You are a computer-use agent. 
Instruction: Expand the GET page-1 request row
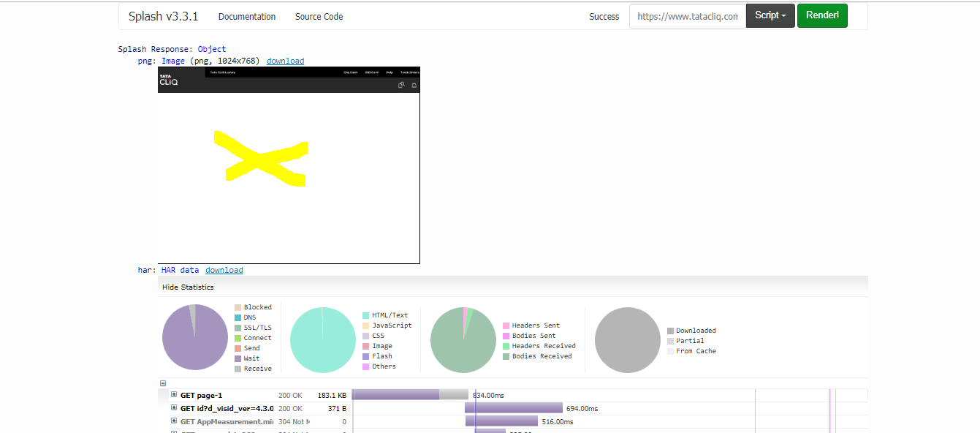(174, 394)
